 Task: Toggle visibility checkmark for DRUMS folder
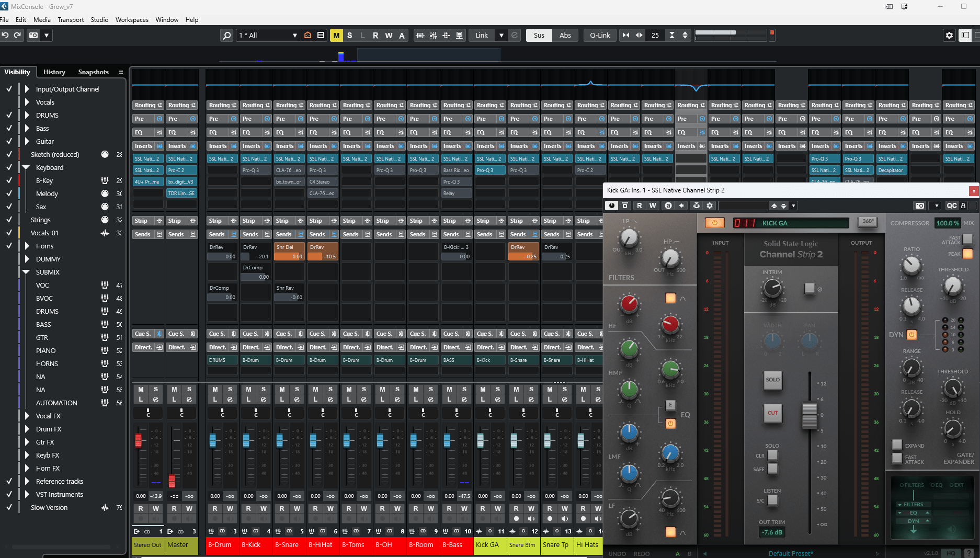[x=9, y=115]
